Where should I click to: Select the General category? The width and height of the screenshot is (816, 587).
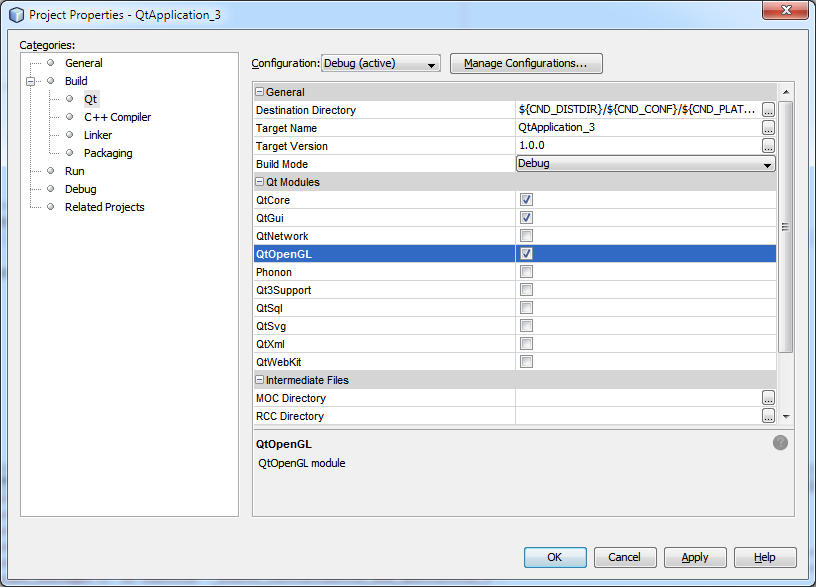[83, 63]
